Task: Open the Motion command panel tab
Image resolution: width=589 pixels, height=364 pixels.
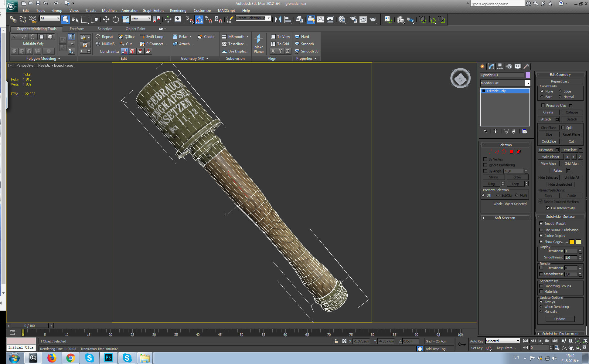Action: click(509, 66)
